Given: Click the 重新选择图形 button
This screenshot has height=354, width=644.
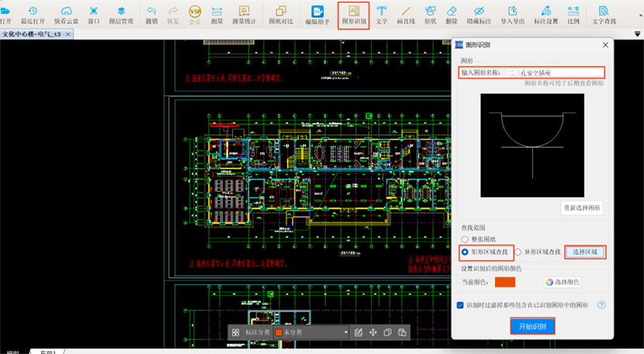Looking at the screenshot, I should tap(582, 208).
